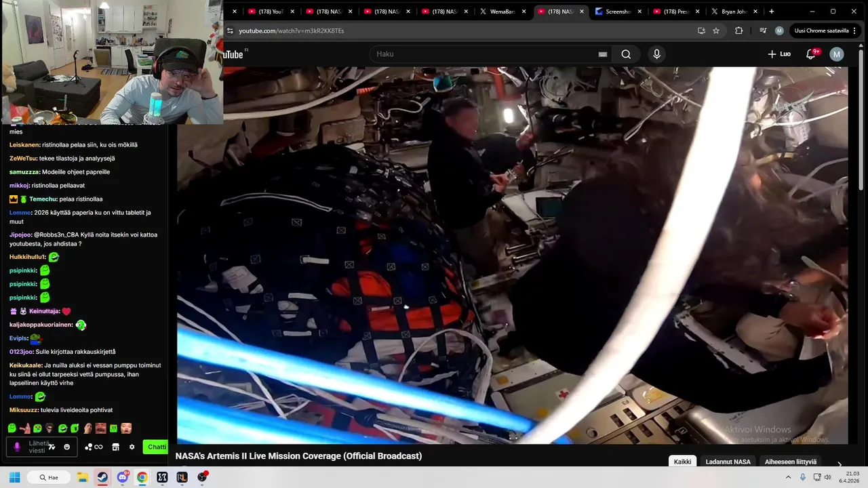
Task: Bookmark this page with the star icon
Action: (716, 30)
